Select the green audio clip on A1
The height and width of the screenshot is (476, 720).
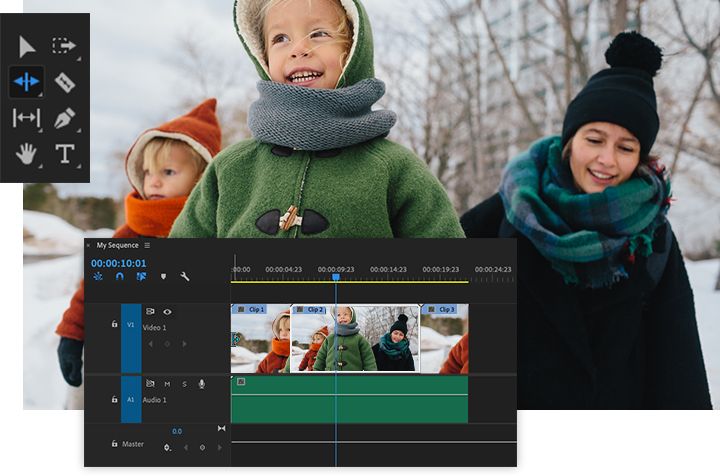pos(349,399)
